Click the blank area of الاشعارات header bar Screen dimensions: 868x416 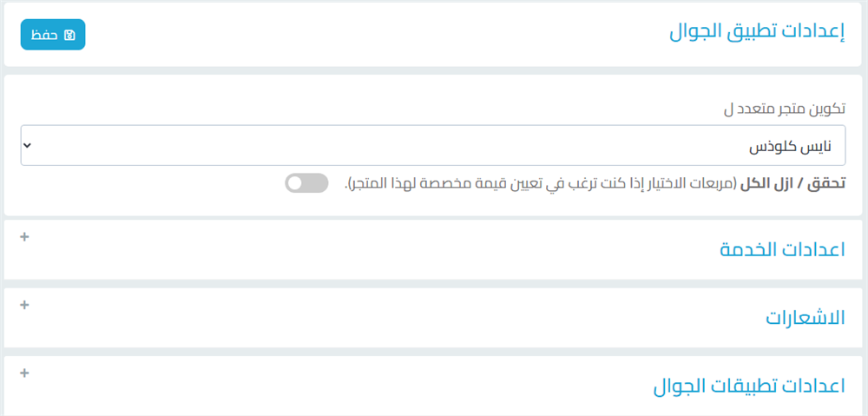click(391, 318)
